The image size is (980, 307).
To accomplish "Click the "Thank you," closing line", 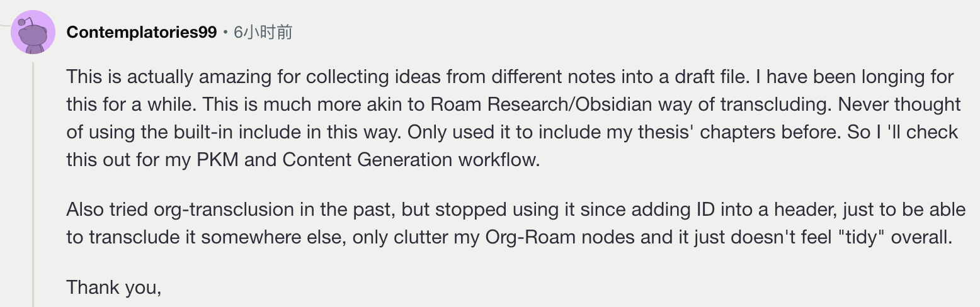I will coord(114,287).
